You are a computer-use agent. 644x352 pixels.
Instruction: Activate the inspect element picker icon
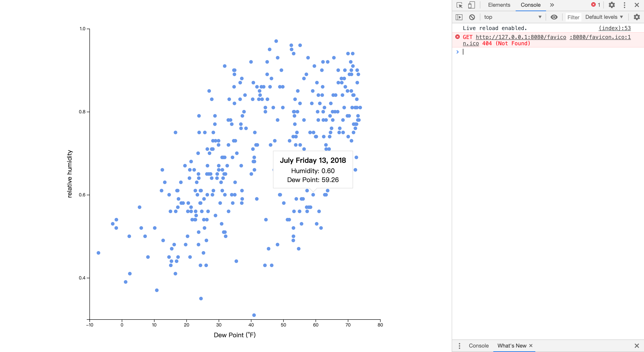tap(459, 5)
